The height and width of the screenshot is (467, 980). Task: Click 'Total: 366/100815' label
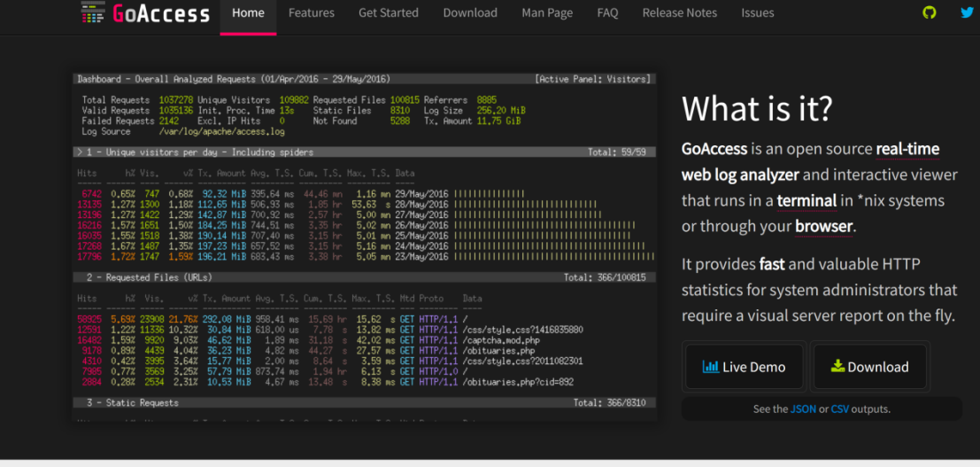[x=605, y=277]
